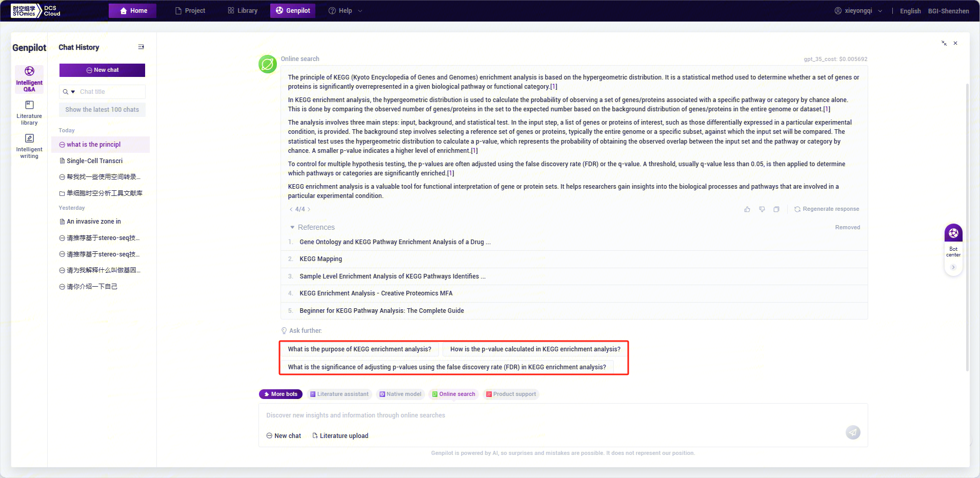980x478 pixels.
Task: Shrink the chat window with collapse icon
Action: point(944,44)
